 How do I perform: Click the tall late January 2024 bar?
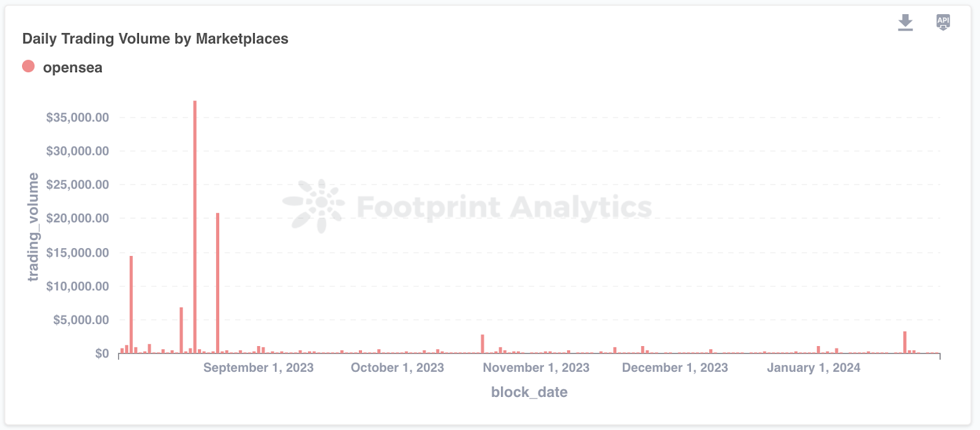pyautogui.click(x=905, y=342)
